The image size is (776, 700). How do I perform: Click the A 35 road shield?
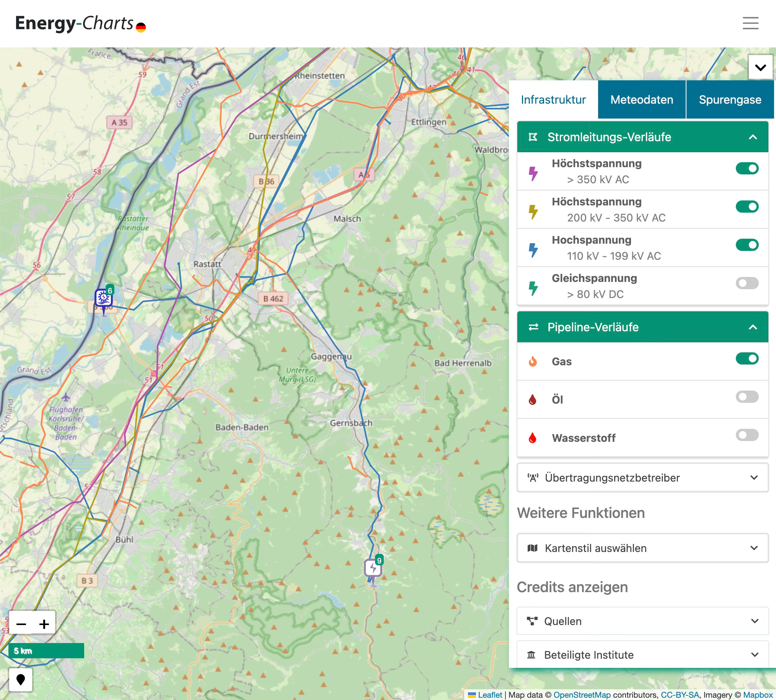pos(119,122)
